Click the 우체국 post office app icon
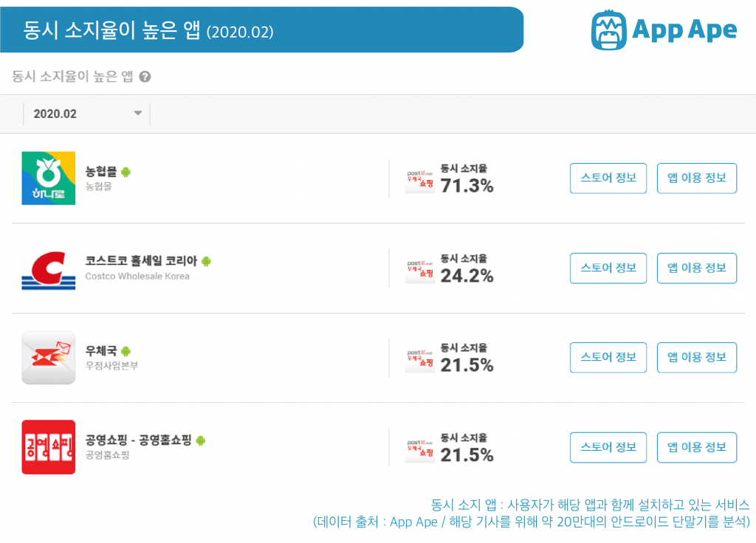 pyautogui.click(x=48, y=358)
